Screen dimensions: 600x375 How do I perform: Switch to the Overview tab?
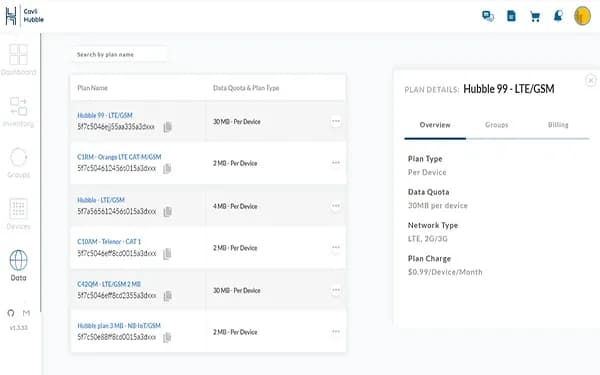[x=435, y=125]
